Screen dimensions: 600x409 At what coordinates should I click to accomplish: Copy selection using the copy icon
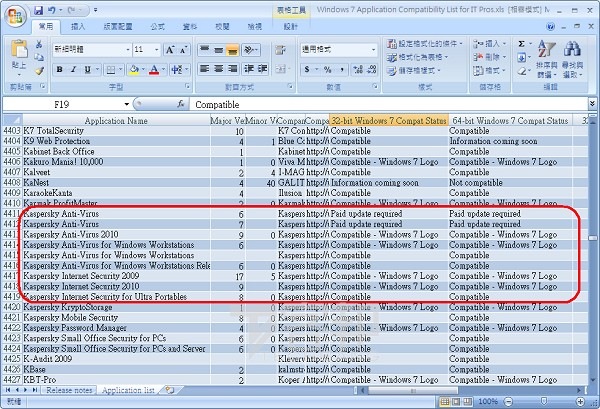point(39,57)
